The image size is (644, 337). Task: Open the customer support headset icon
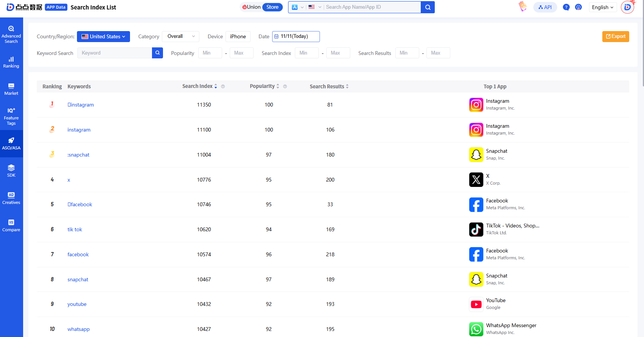click(x=578, y=7)
